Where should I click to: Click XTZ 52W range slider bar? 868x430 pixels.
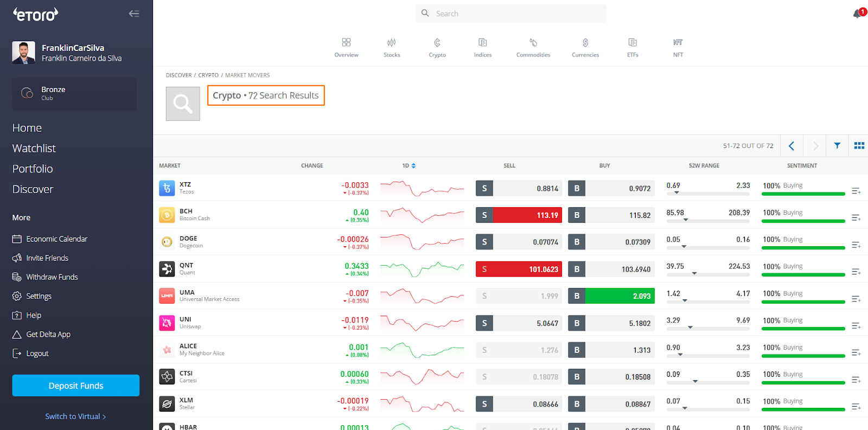[x=708, y=194]
